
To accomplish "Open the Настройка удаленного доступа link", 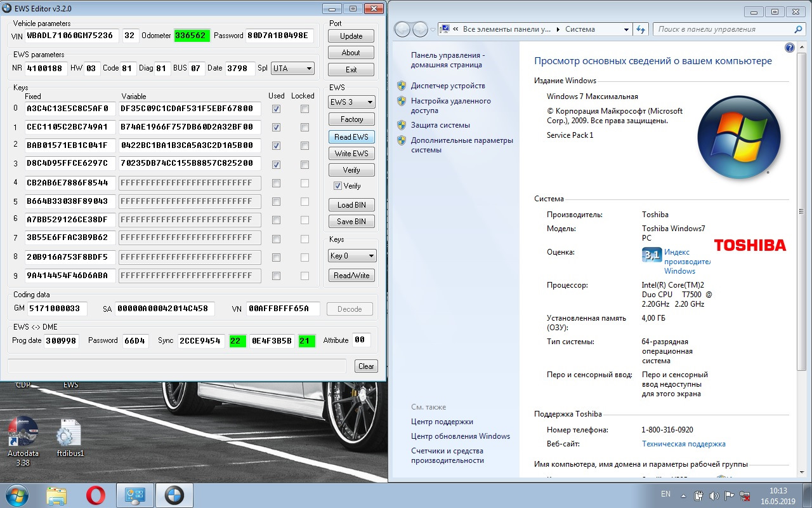I will tap(450, 105).
